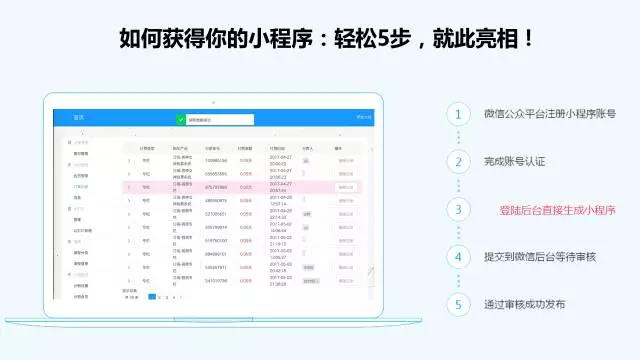Select the active blue page 1 pagination button

(x=152, y=297)
